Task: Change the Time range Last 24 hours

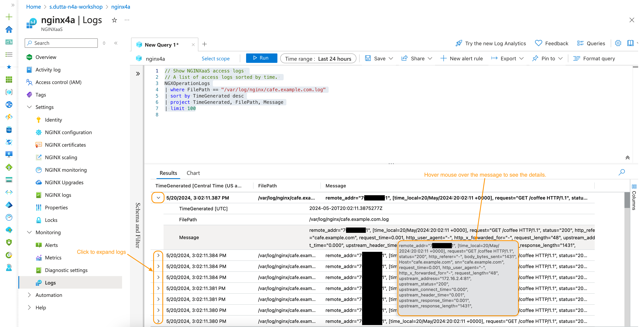Action: tap(318, 59)
